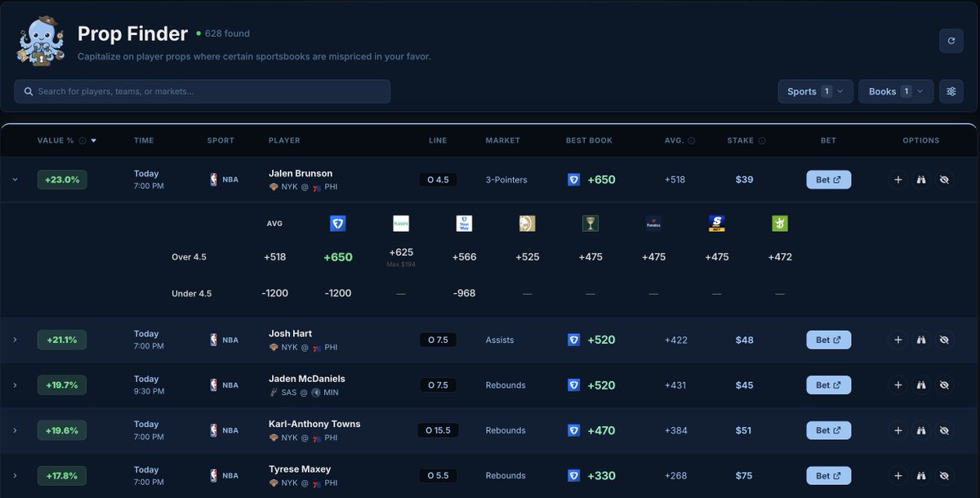Add Jalen Brunson prop with plus icon

point(898,180)
